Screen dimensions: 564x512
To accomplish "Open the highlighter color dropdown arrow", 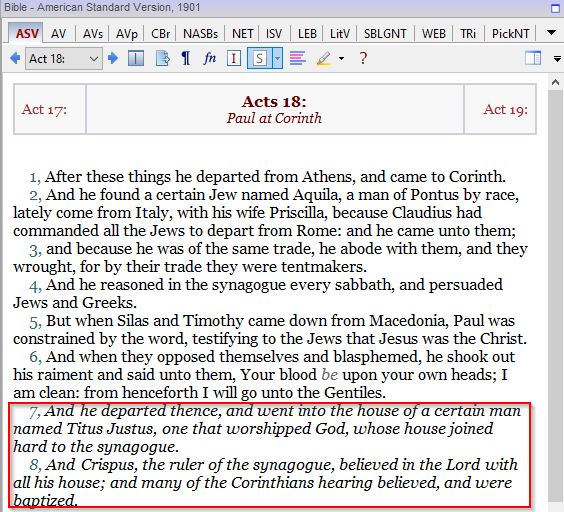I will [341, 58].
